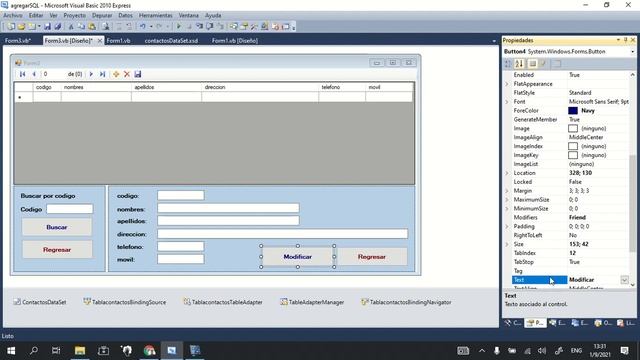Click the direccion text box
This screenshot has height=360, width=640.
(282, 234)
